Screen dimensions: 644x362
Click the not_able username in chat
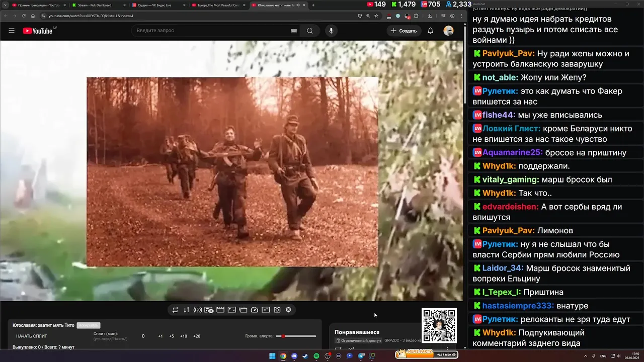click(x=500, y=77)
